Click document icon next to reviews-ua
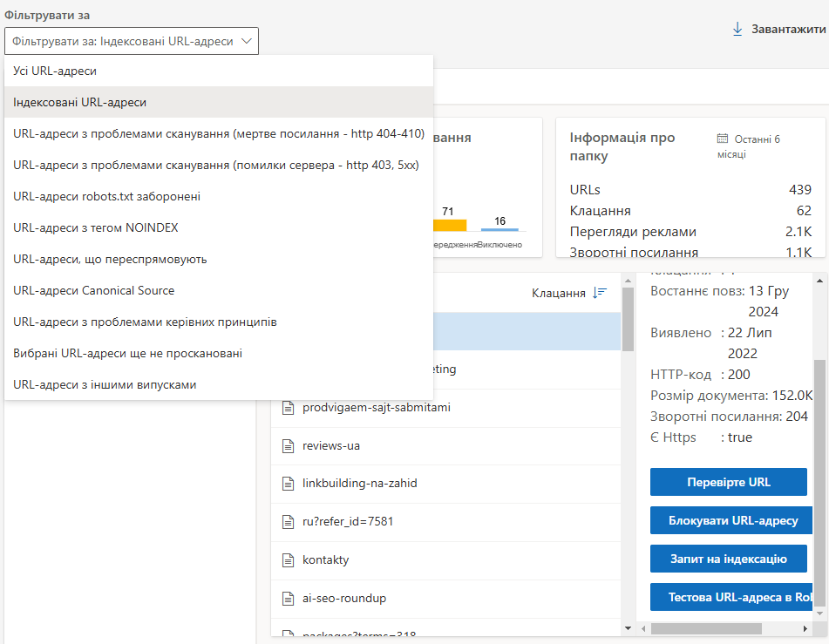 tap(289, 445)
